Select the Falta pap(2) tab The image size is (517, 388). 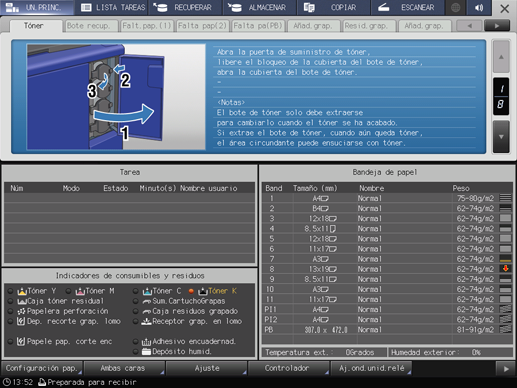tap(202, 26)
